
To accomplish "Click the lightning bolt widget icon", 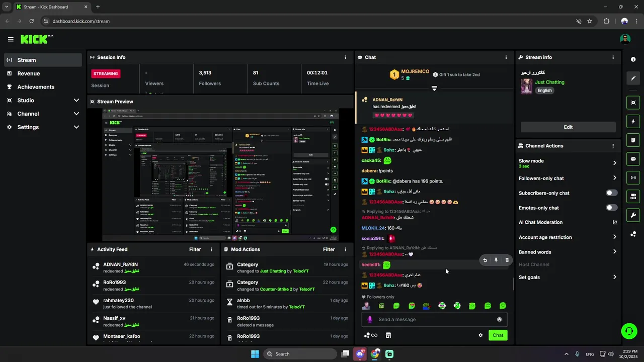I will pos(633,122).
